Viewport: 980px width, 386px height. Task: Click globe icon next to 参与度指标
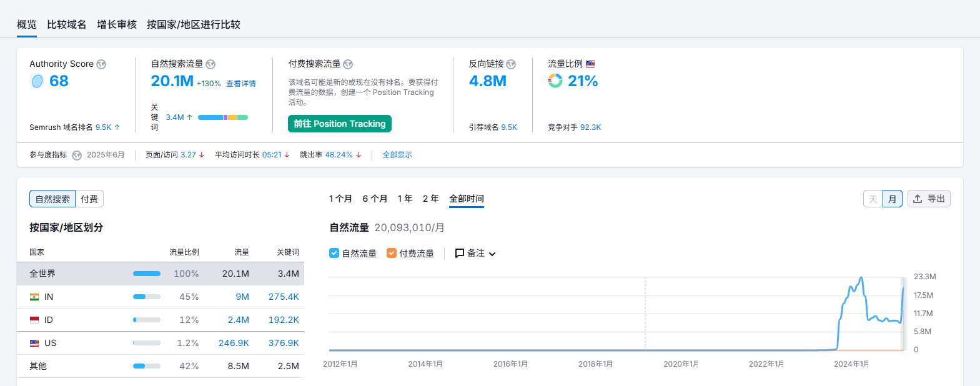(x=77, y=156)
